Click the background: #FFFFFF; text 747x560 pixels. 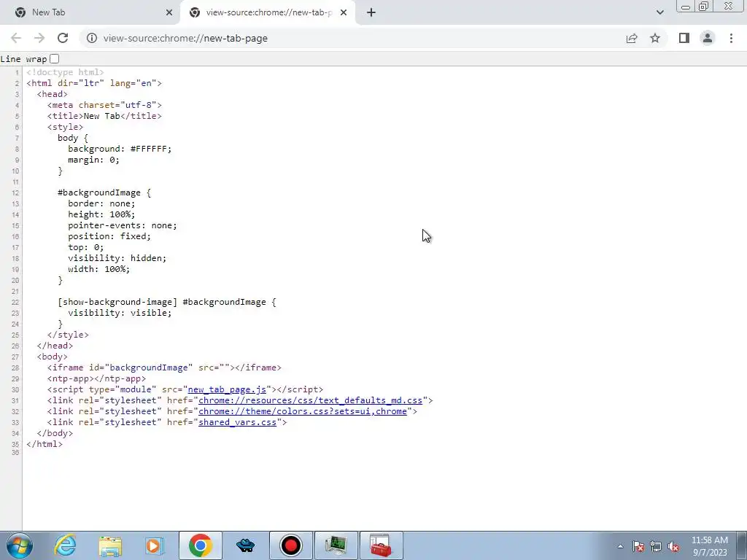pyautogui.click(x=120, y=149)
